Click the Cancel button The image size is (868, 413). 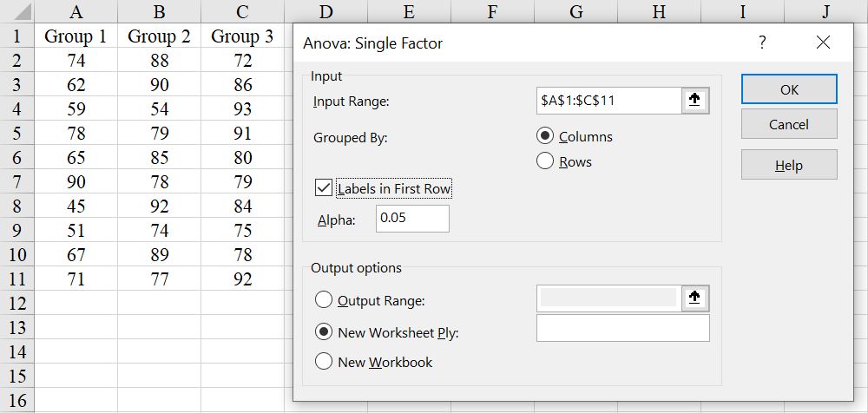pyautogui.click(x=788, y=124)
